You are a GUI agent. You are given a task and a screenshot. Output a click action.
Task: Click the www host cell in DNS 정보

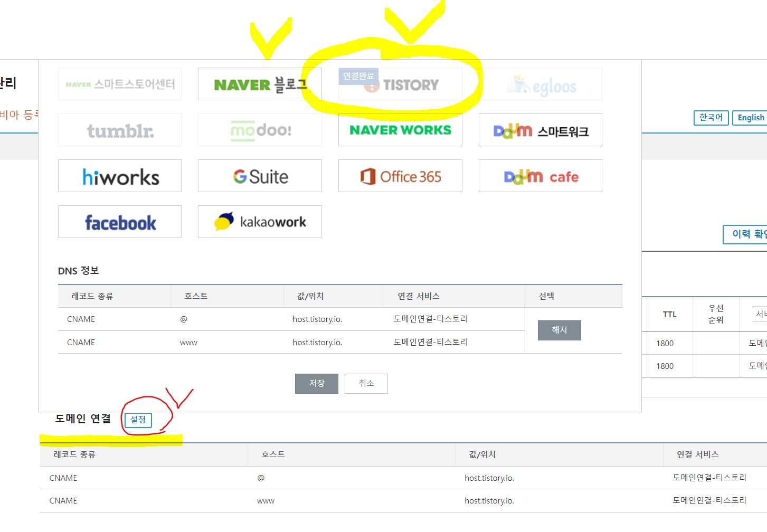click(188, 343)
